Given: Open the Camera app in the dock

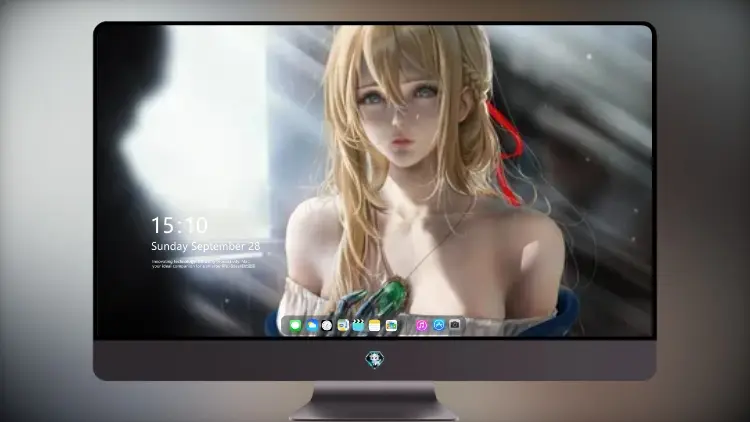Looking at the screenshot, I should coord(454,325).
